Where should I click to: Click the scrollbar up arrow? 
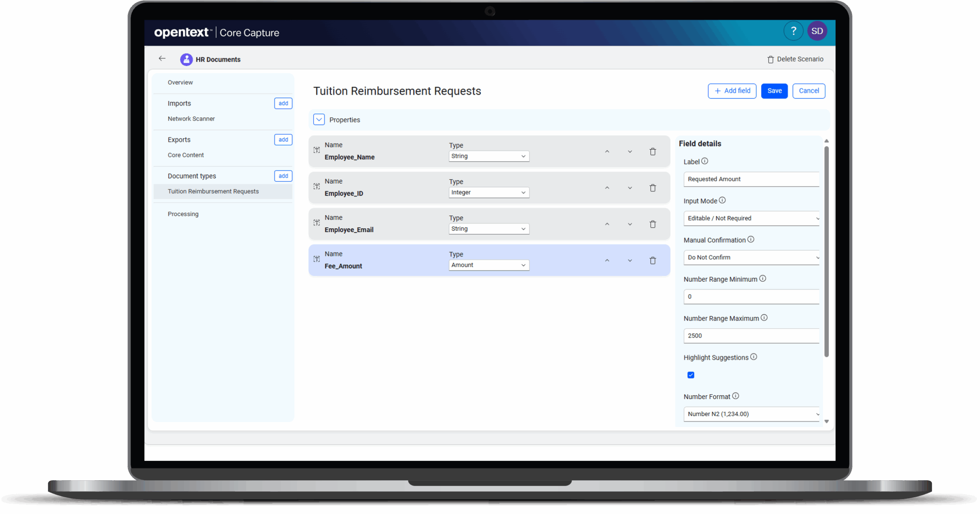(826, 141)
